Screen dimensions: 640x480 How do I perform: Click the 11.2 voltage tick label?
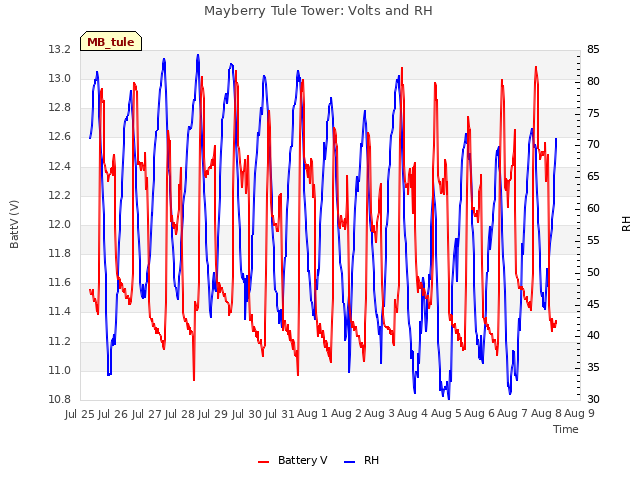60,342
